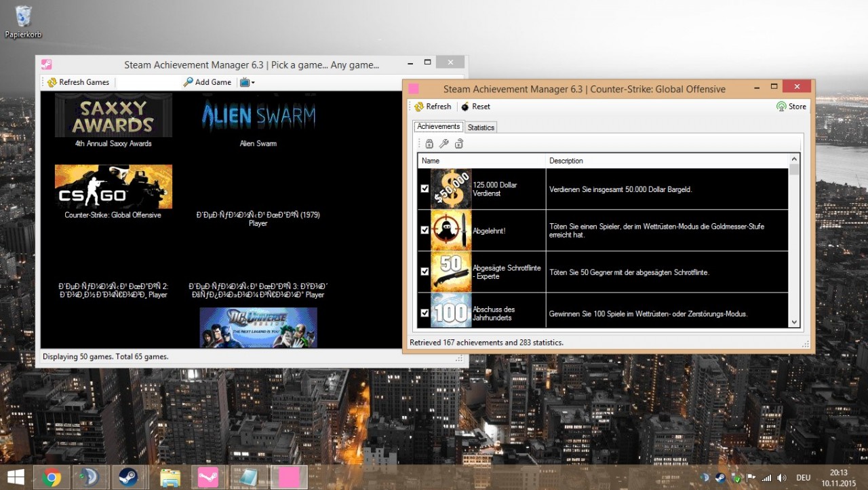Click the garbled '(1979) Player' game entry
The image size is (868, 490).
[x=258, y=219]
